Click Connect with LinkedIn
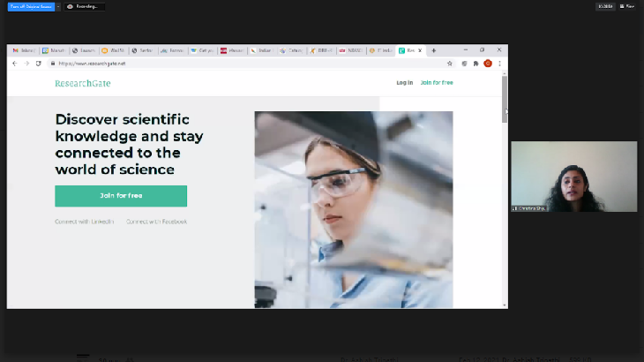The width and height of the screenshot is (644, 362). pos(85,222)
